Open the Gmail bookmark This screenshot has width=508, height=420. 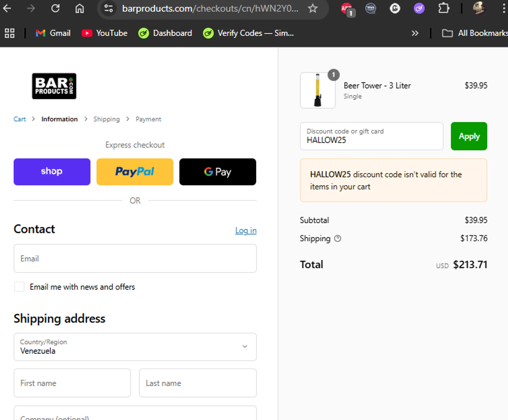53,33
